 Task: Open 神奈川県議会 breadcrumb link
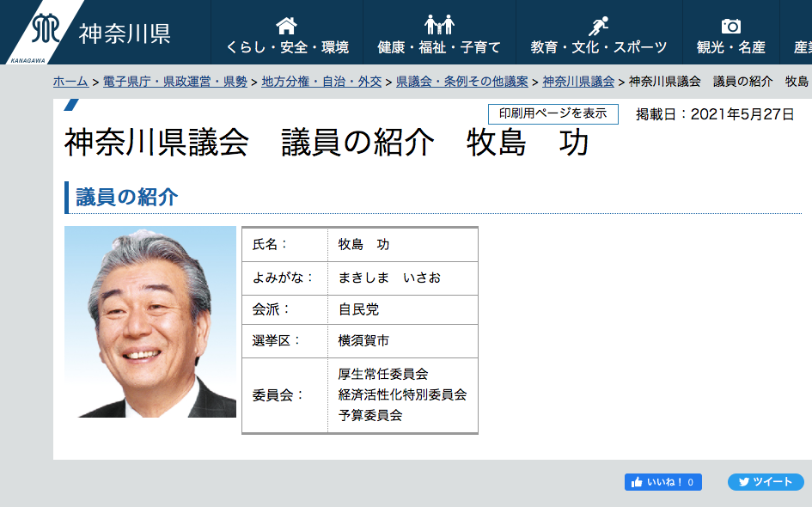coord(578,82)
